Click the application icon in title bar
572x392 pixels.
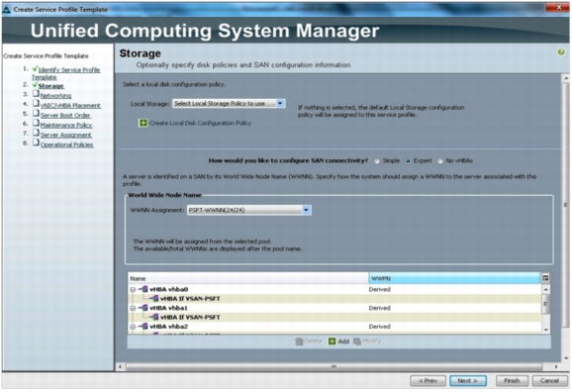tap(6, 10)
